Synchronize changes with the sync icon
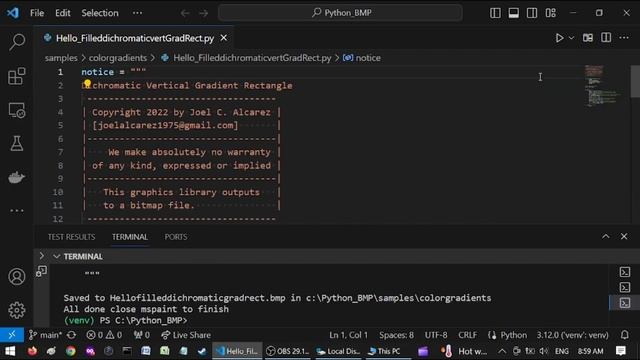Viewport: 640px width, 360px height. click(x=71, y=335)
